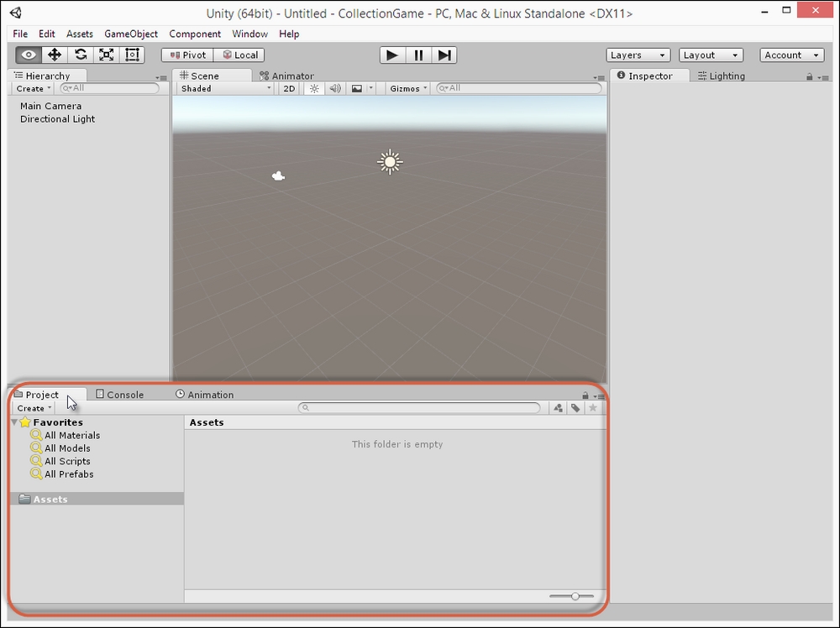Viewport: 840px width, 628px height.
Task: Select the Hand view tool
Action: pyautogui.click(x=28, y=54)
